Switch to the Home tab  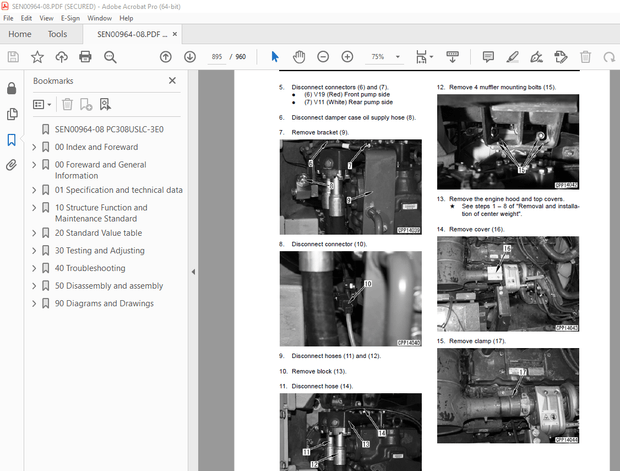tap(20, 34)
